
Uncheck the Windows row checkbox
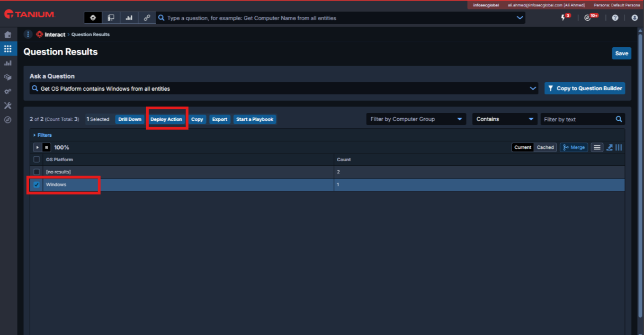pos(37,184)
